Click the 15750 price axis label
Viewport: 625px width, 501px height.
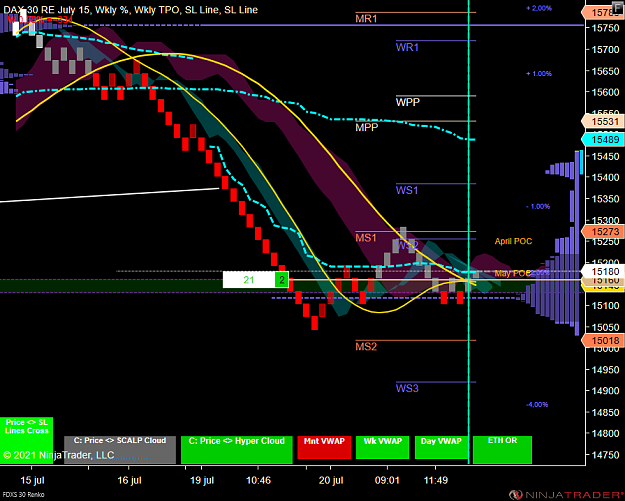(x=605, y=28)
